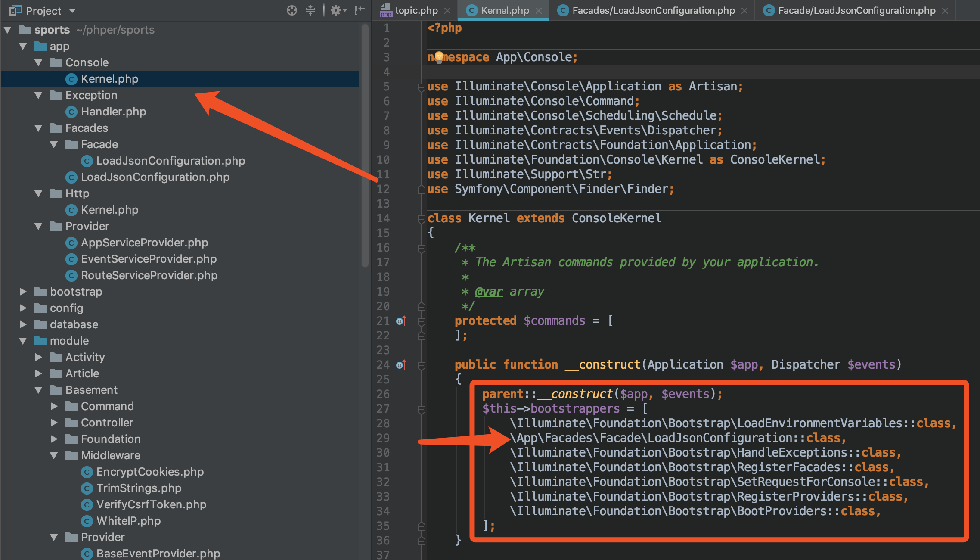
Task: Open the Project view dropdown arrow
Action: tap(72, 11)
